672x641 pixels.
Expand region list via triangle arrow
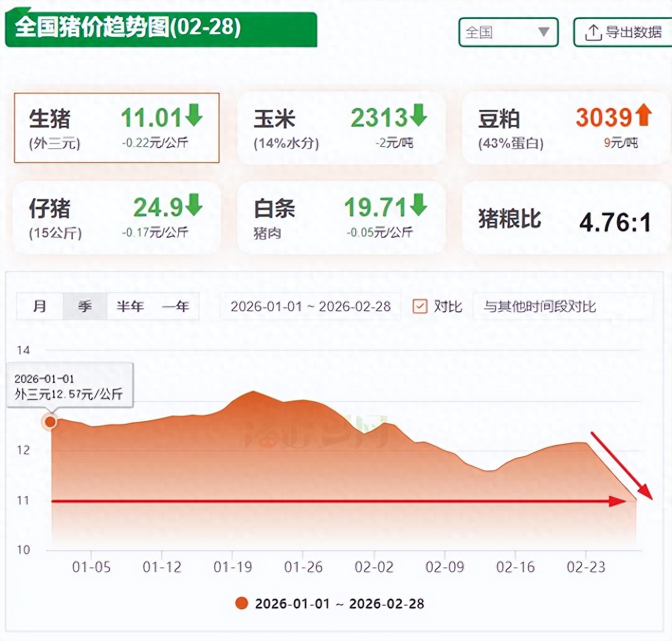[544, 32]
